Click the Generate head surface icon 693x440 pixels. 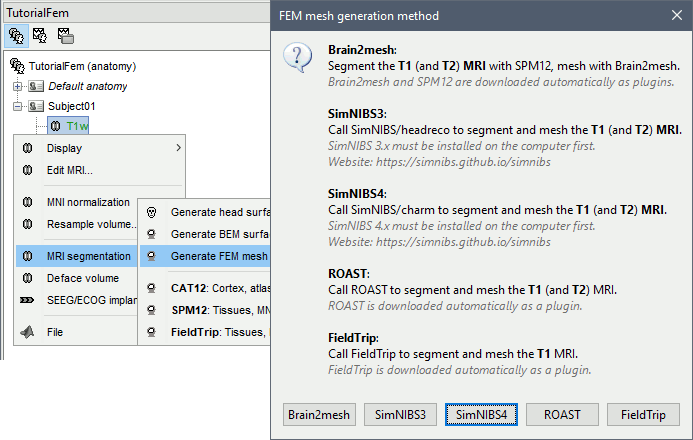click(152, 212)
